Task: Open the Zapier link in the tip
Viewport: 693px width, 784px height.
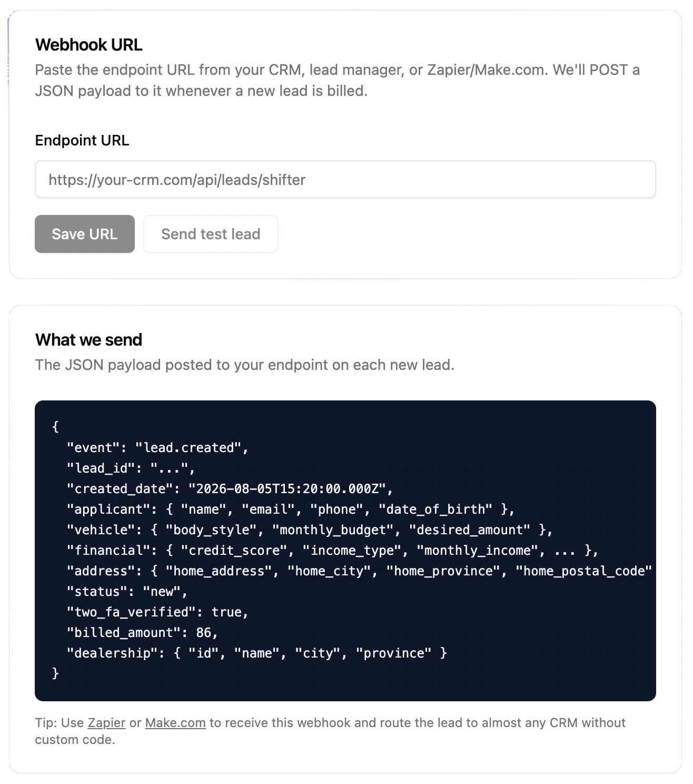Action: 106,722
